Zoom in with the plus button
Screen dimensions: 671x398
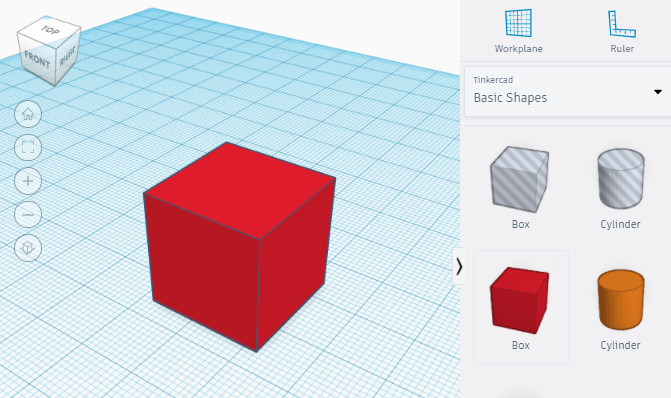pos(28,181)
